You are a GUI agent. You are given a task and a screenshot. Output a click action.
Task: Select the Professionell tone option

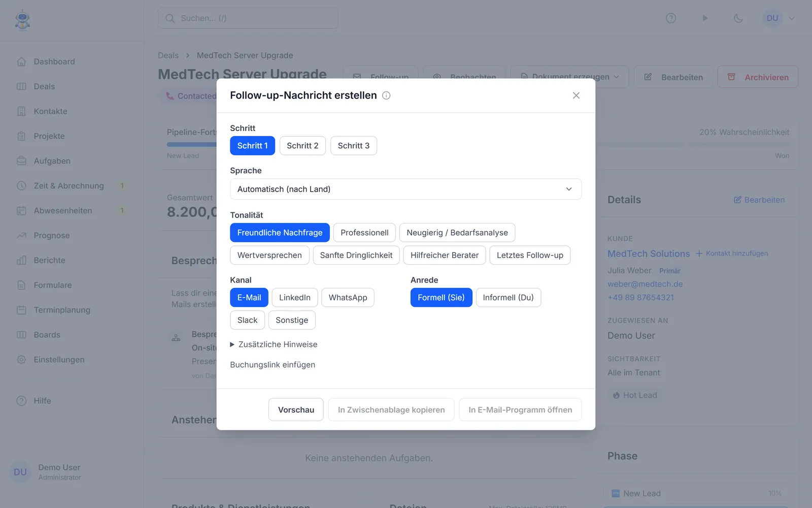pyautogui.click(x=364, y=233)
